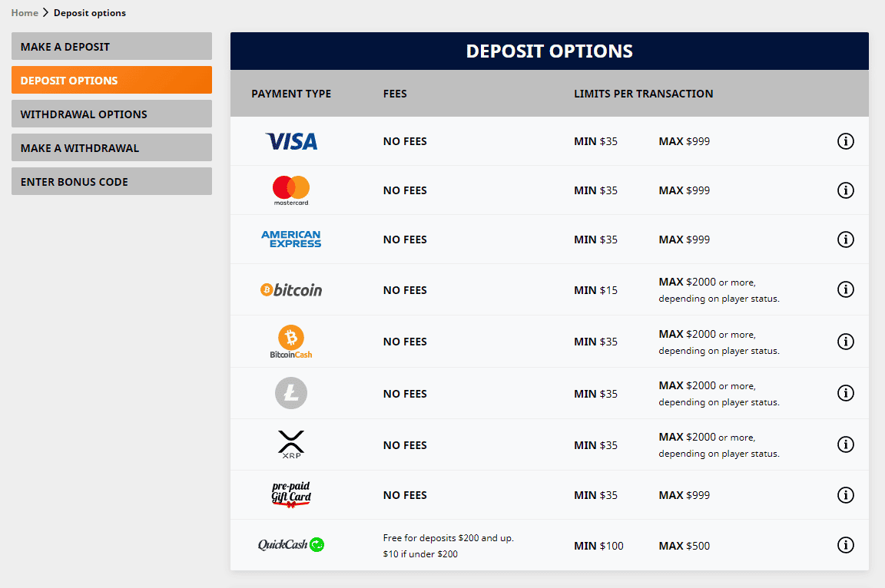Click the QuickCash logo
885x588 pixels.
tap(291, 544)
